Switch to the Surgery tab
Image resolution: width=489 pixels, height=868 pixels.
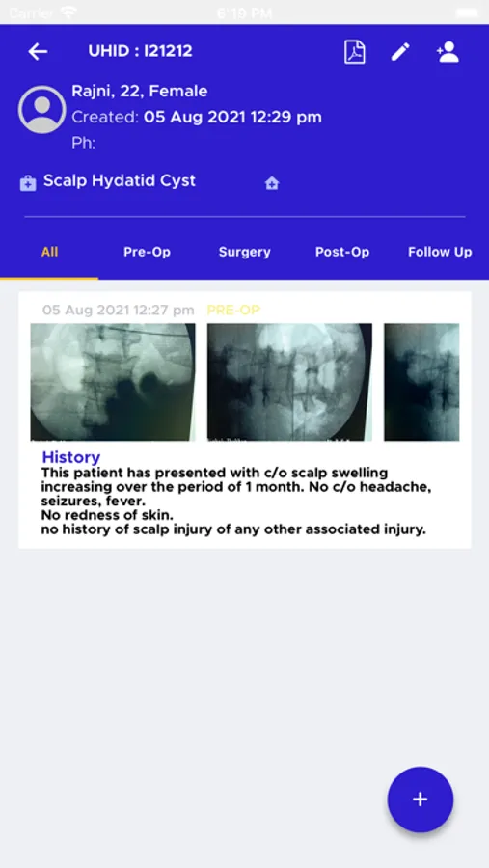coord(244,252)
